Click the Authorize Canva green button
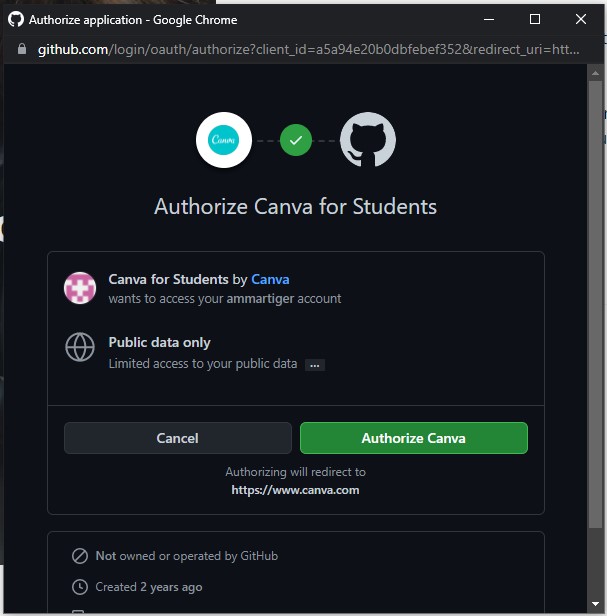 414,438
